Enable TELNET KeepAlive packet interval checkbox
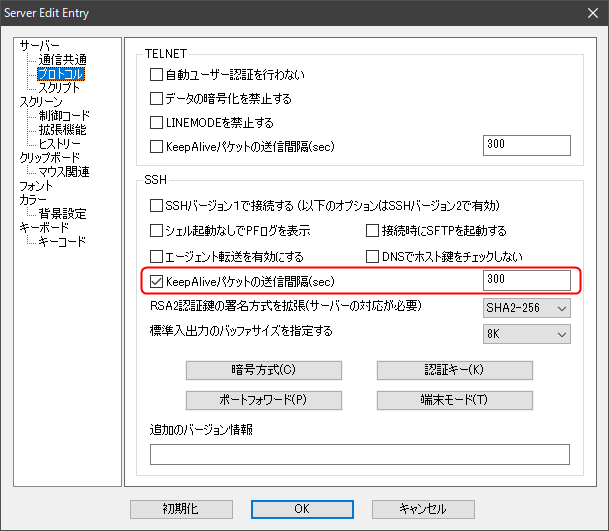This screenshot has width=609, height=531. coord(156,147)
